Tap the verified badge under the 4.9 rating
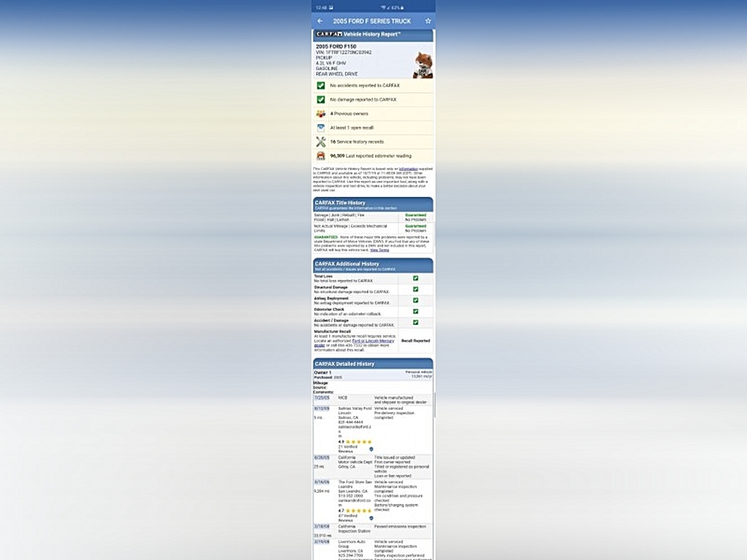Image resolution: width=747 pixels, height=560 pixels. pos(371,449)
